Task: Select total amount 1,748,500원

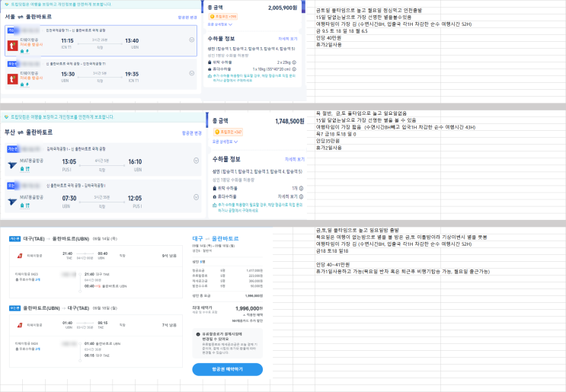Action: 289,121
